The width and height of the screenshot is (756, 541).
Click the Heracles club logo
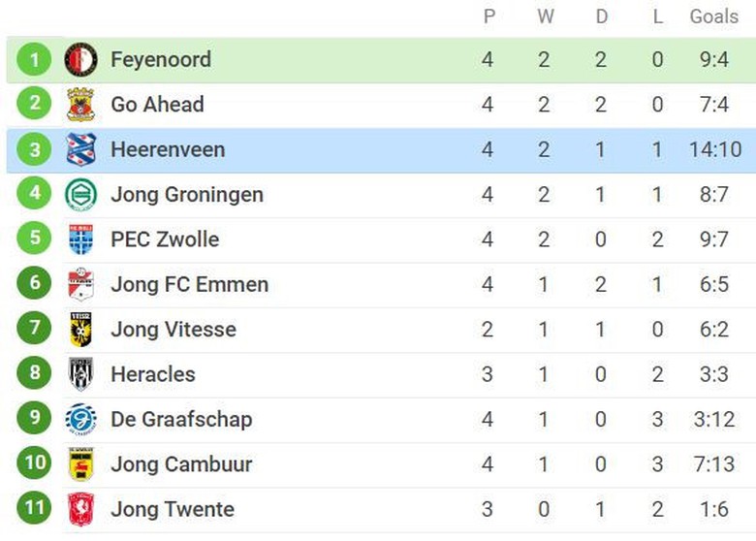pyautogui.click(x=80, y=374)
